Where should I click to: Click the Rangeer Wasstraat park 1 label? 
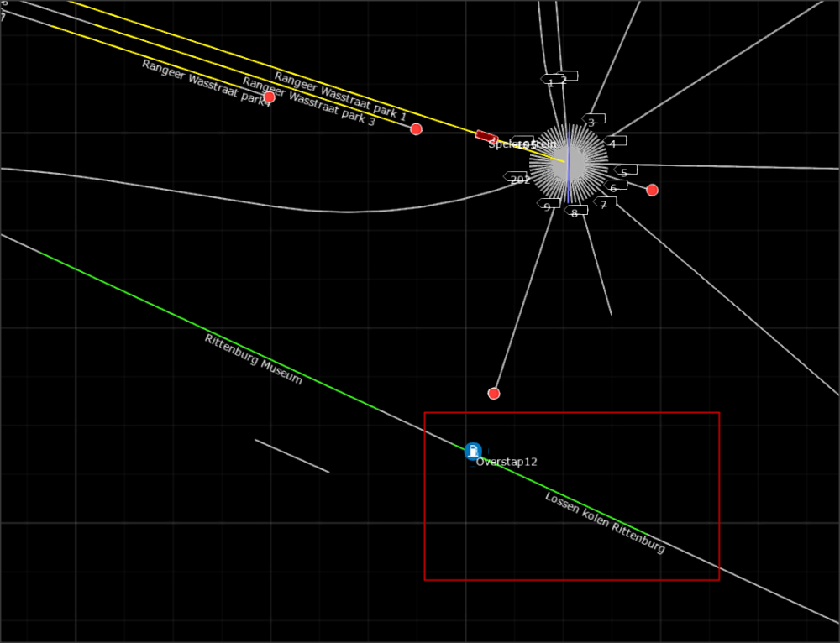click(340, 97)
